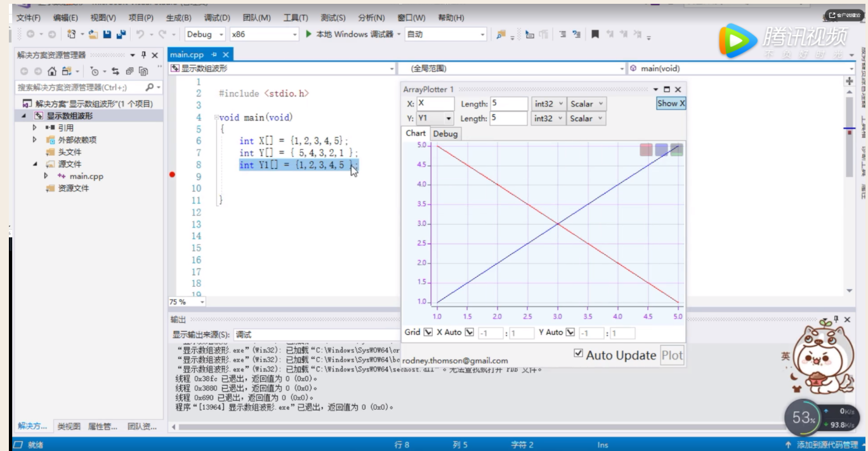Switch to the 类视图 bottom tab

69,426
